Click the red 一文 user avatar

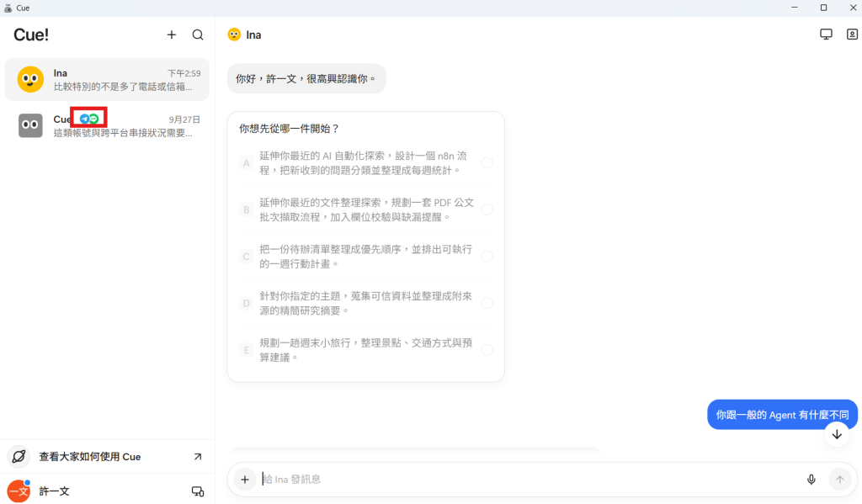(x=19, y=491)
